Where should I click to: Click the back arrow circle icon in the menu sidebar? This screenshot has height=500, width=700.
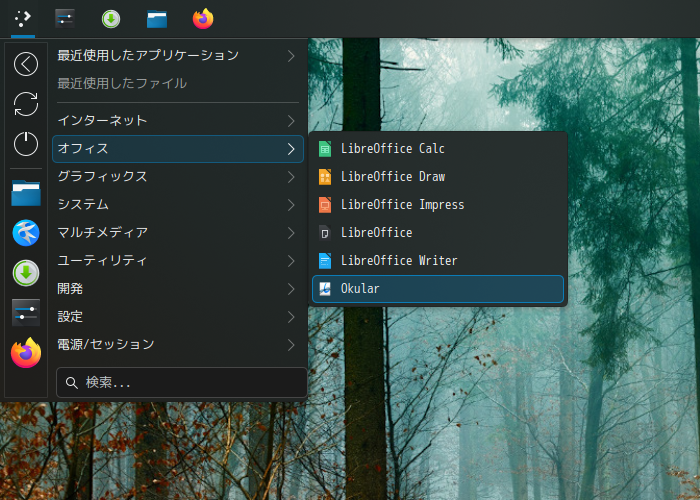click(26, 64)
